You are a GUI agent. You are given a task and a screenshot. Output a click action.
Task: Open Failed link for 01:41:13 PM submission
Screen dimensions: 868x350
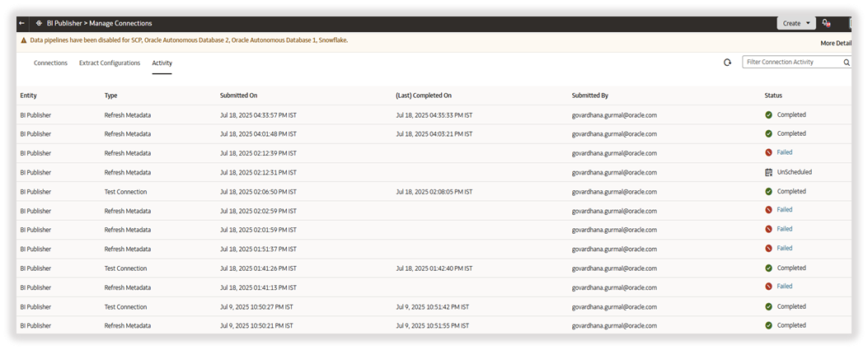click(785, 287)
